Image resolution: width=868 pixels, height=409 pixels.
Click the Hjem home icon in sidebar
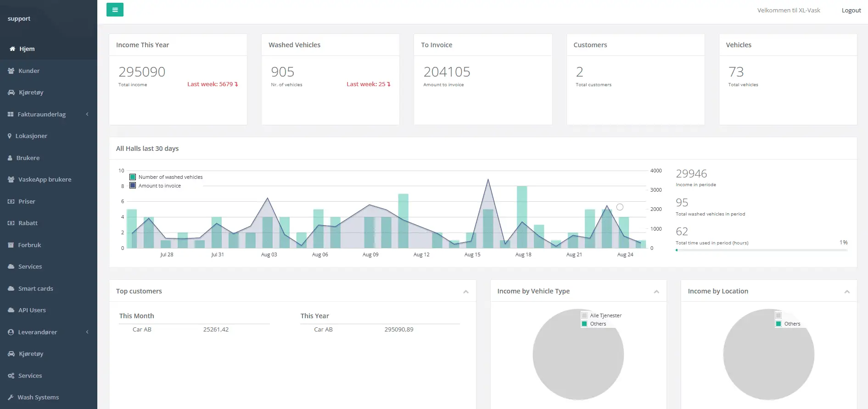12,49
